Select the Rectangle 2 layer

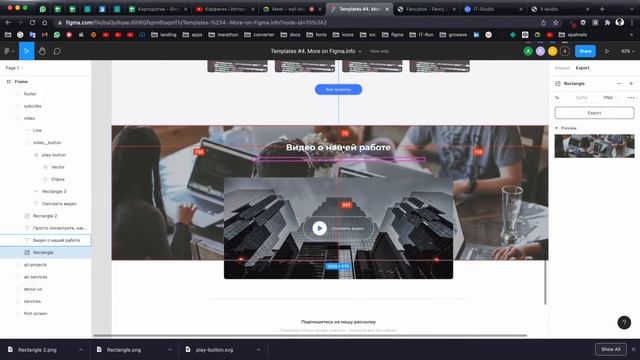[45, 216]
